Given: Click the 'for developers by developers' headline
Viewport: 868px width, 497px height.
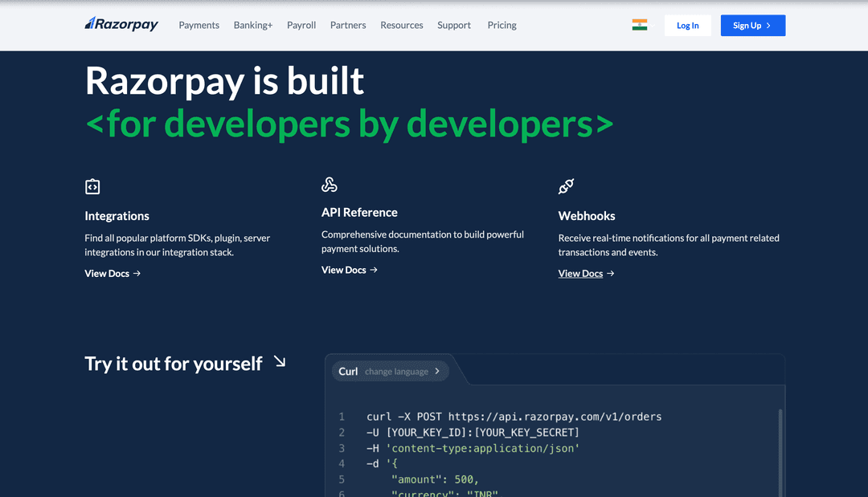Looking at the screenshot, I should (349, 124).
